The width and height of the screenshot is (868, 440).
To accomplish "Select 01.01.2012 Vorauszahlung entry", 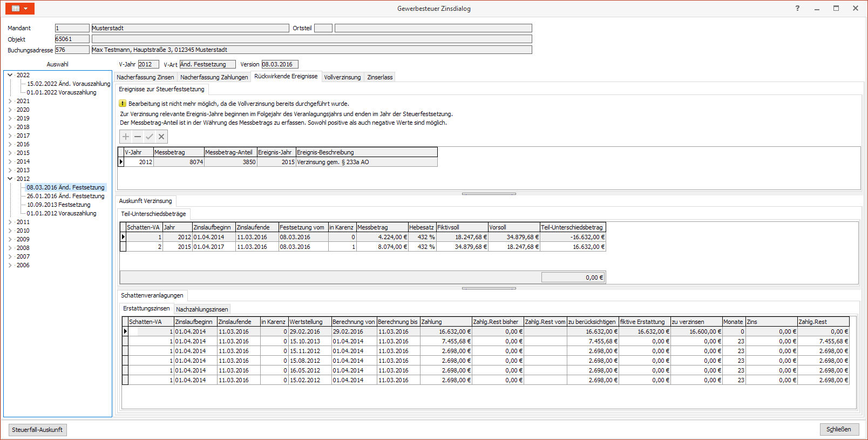I will point(62,213).
